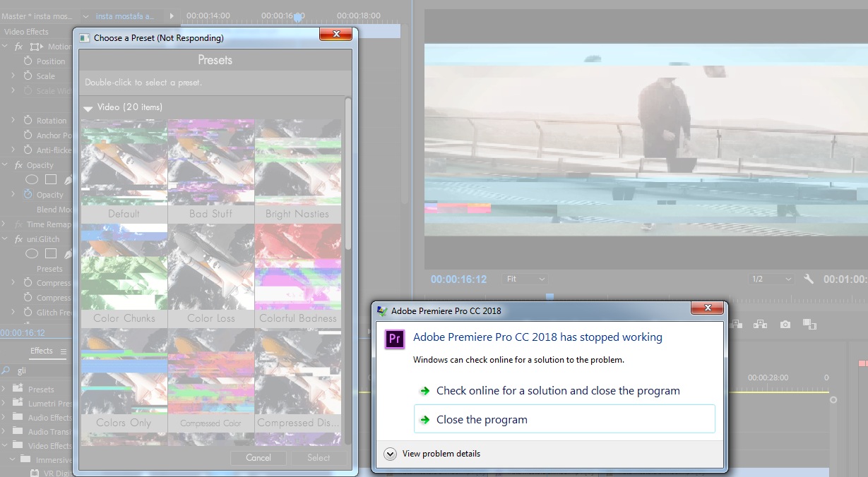Click Cancel in the Choose a Preset dialog
This screenshot has width=868, height=477.
coord(258,458)
